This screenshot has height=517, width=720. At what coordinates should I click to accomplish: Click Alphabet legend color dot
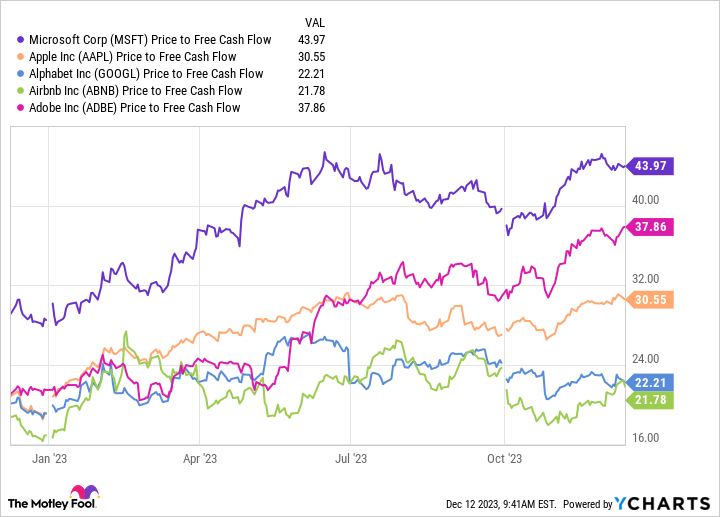(x=22, y=73)
